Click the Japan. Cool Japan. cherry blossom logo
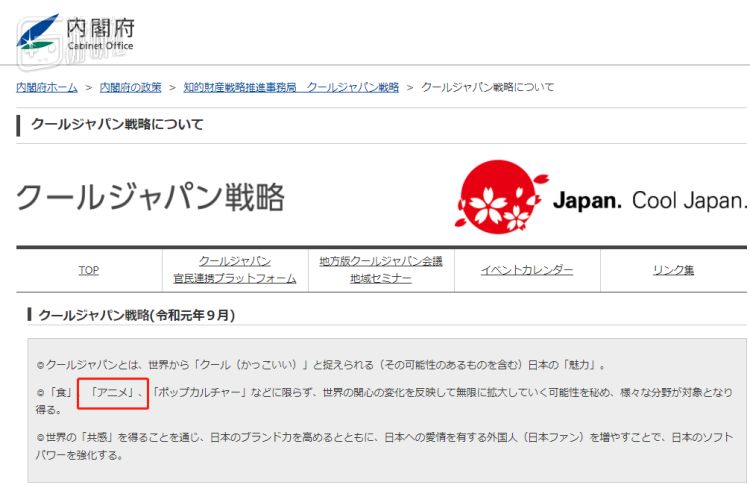 (x=600, y=197)
